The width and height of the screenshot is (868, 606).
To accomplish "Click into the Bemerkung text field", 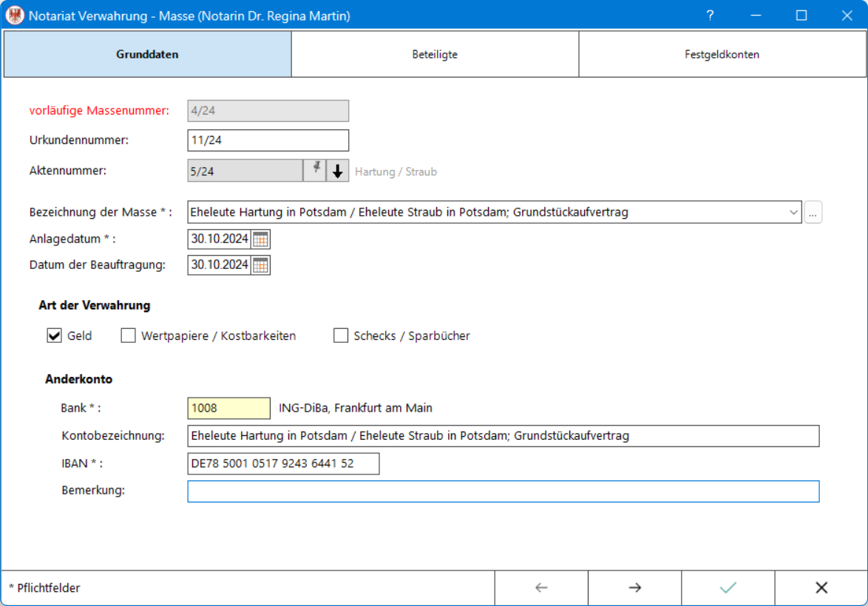I will [503, 491].
